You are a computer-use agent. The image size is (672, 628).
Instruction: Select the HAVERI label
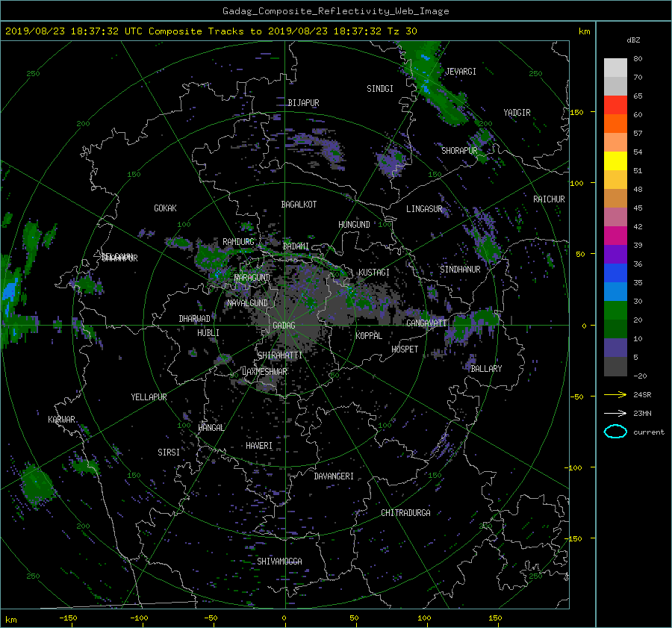(x=259, y=447)
